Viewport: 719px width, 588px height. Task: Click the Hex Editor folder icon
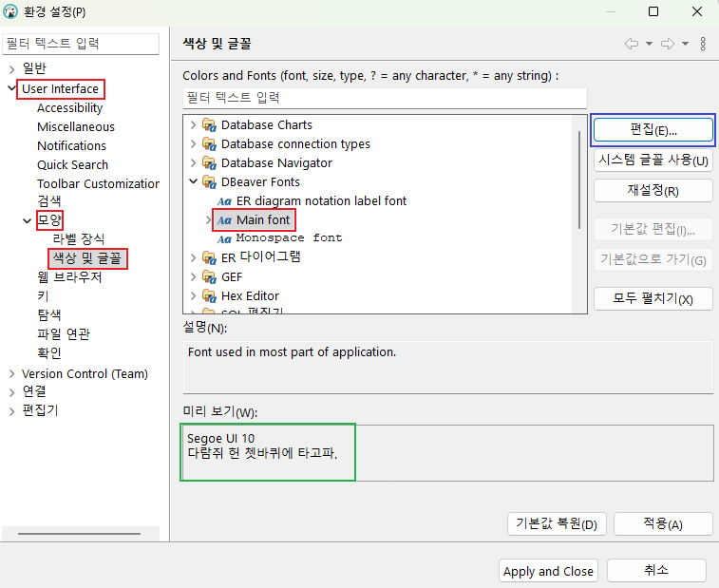pos(209,296)
